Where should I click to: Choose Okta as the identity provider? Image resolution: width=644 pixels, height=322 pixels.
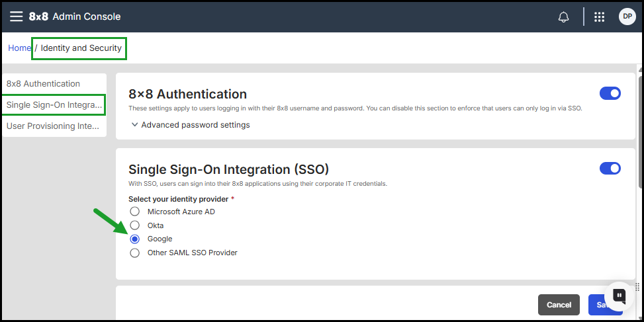click(x=135, y=225)
